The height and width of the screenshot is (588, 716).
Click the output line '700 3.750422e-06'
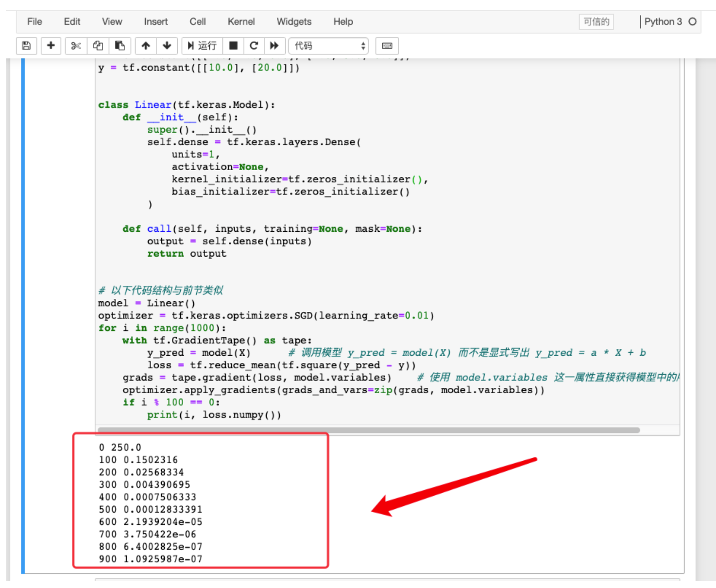[x=148, y=535]
